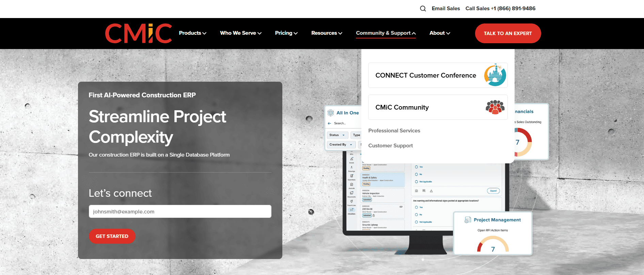
Task: Click the back arrow beside Search...
Action: (329, 123)
